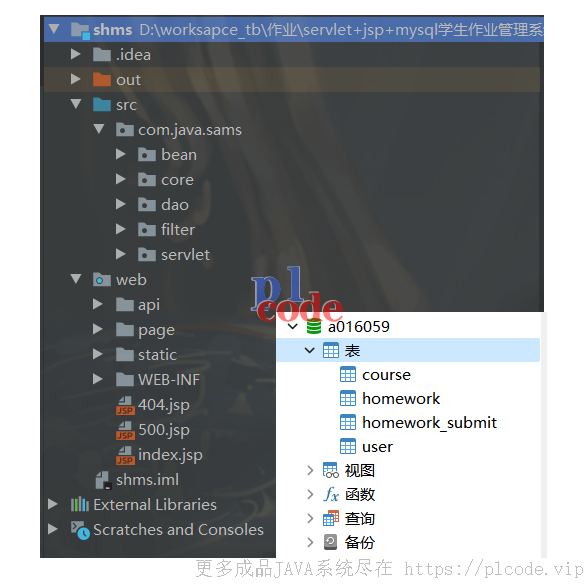Select the homework table
This screenshot has height=585, width=584.
[x=401, y=399]
